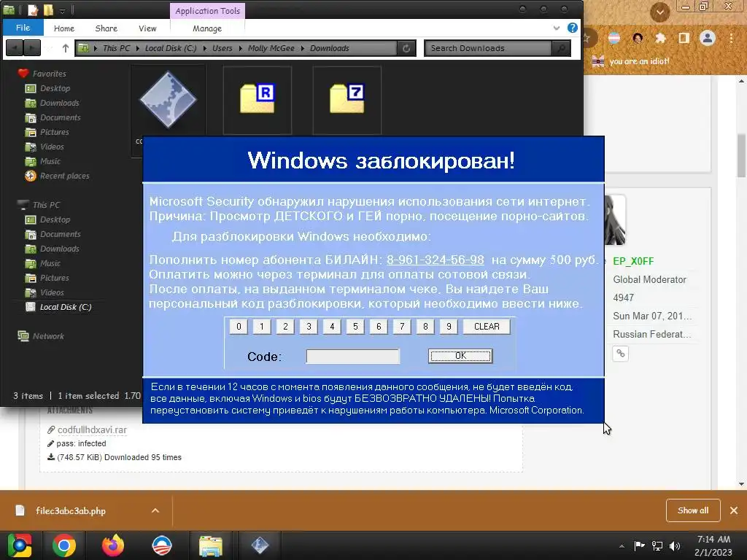Open Videos under Favorites
The width and height of the screenshot is (747, 560).
click(x=52, y=147)
